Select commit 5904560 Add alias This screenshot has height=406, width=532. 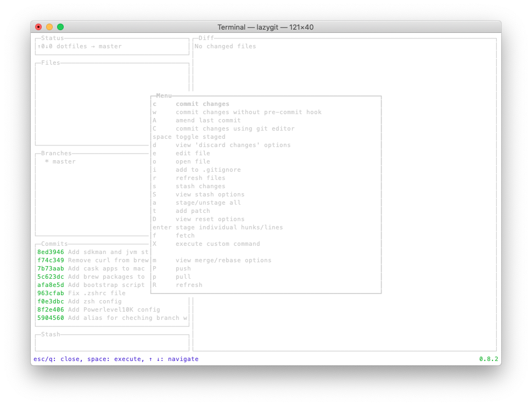point(112,318)
